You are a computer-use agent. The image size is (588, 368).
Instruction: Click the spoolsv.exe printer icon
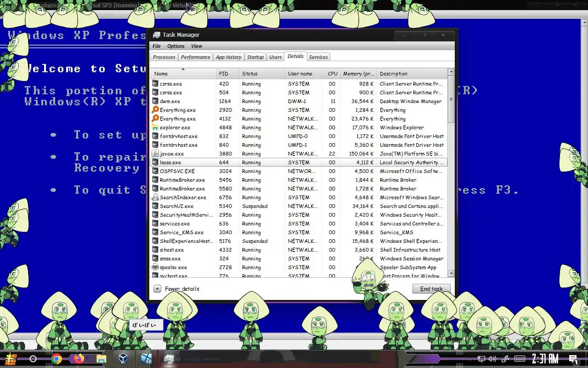coord(155,267)
